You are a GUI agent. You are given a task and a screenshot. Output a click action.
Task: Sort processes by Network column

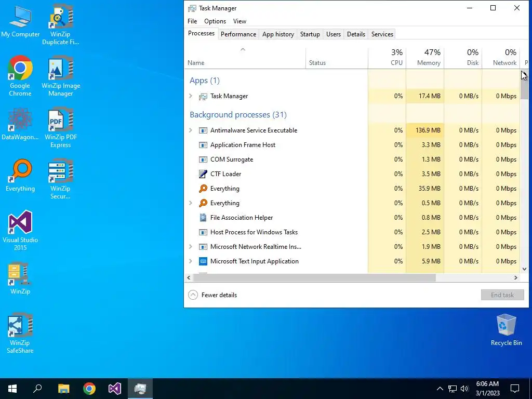[x=501, y=59]
